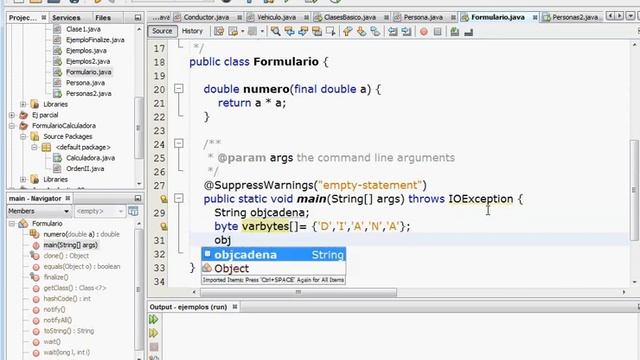Minimize the Navigator panel window icon
Screen dimensions: 640x360
[x=138, y=198]
